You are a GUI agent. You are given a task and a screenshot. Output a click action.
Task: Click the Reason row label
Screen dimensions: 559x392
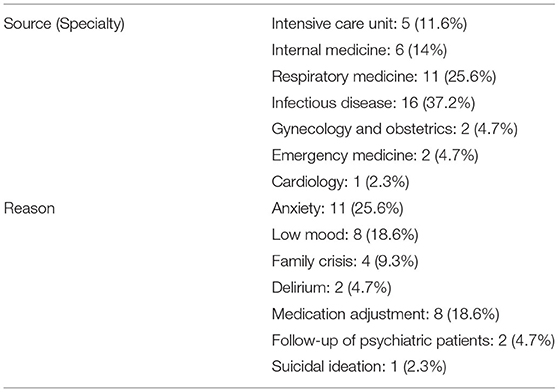tap(29, 208)
